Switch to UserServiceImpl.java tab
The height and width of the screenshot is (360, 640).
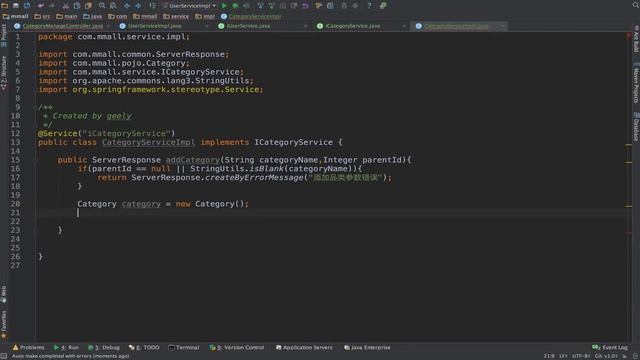[154, 26]
